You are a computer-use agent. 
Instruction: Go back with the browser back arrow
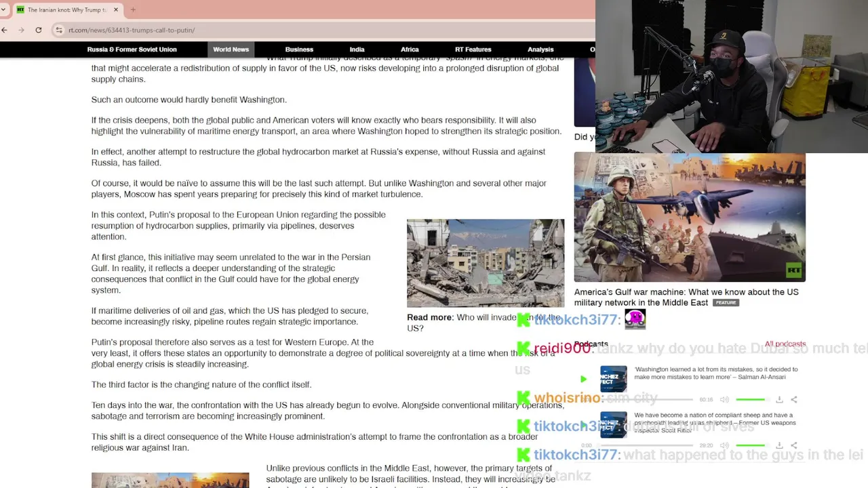(x=5, y=30)
